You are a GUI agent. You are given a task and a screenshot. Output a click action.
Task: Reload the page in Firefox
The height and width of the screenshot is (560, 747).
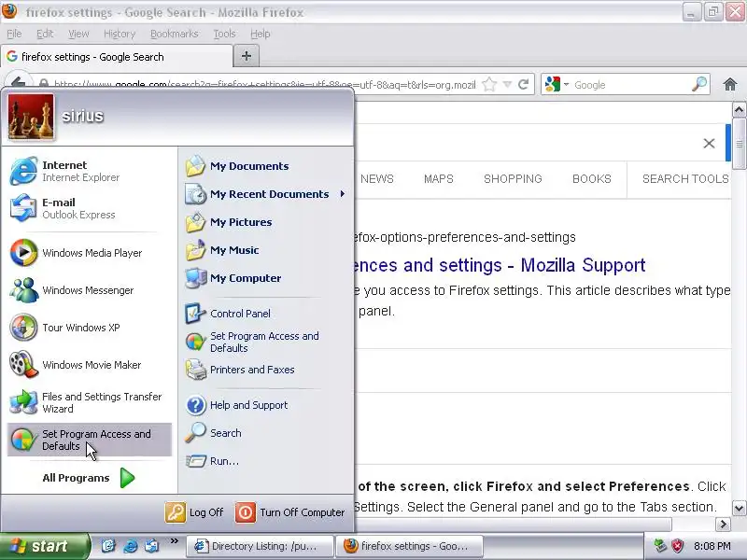click(x=524, y=85)
